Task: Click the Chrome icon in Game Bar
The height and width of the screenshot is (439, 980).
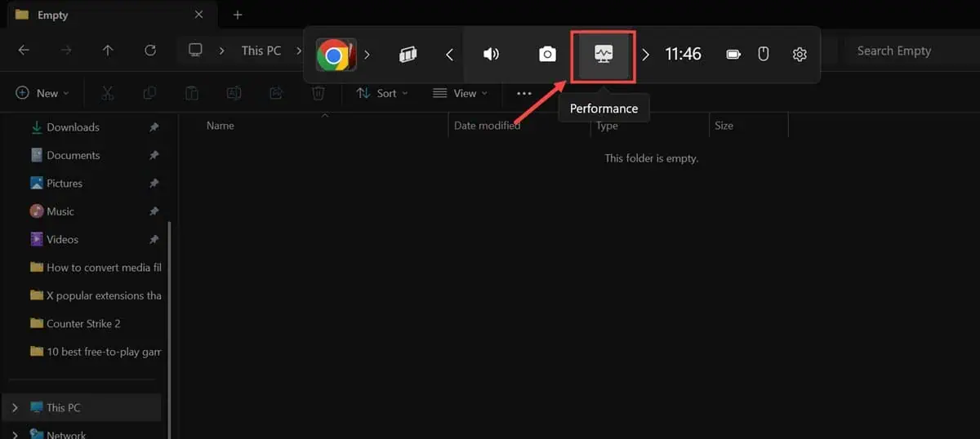Action: pyautogui.click(x=333, y=55)
